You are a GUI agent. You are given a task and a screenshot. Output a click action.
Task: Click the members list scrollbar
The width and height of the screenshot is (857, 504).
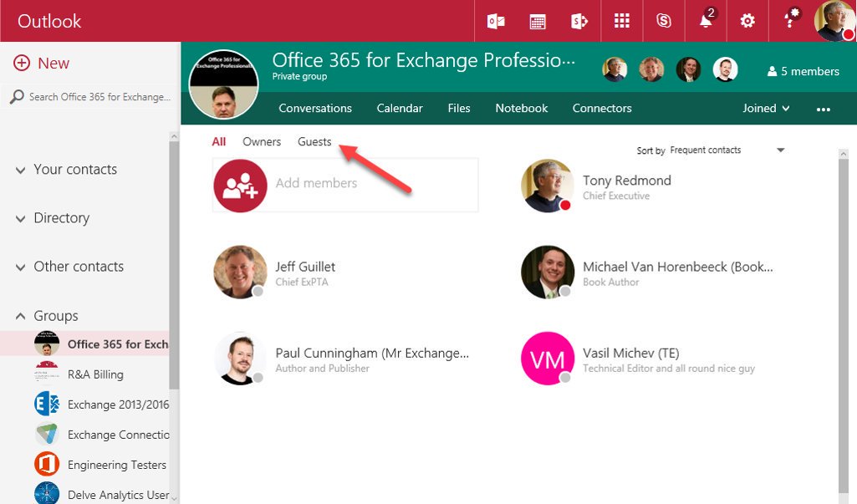pyautogui.click(x=844, y=325)
